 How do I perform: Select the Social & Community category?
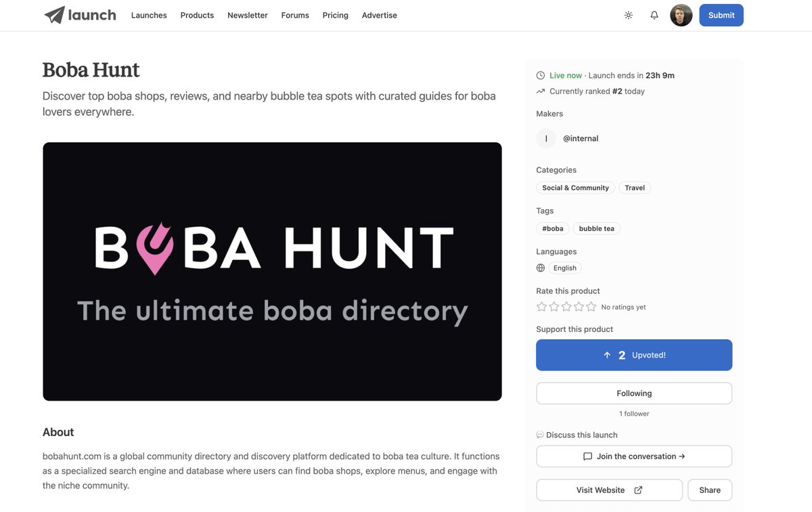coord(576,188)
